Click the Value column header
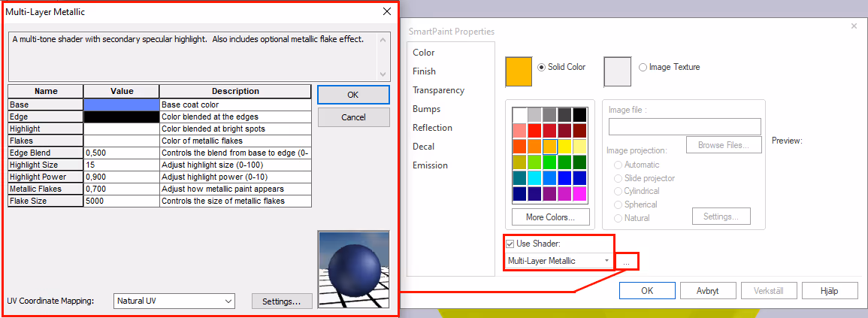 pos(121,92)
